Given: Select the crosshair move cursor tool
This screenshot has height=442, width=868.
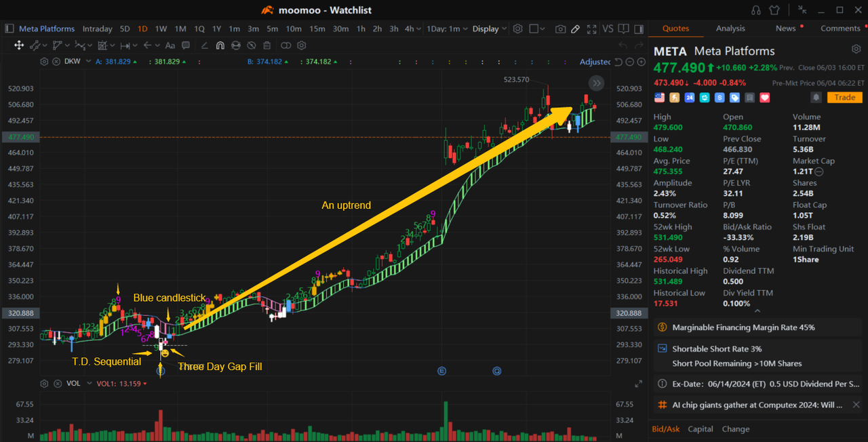Looking at the screenshot, I should click(x=19, y=45).
